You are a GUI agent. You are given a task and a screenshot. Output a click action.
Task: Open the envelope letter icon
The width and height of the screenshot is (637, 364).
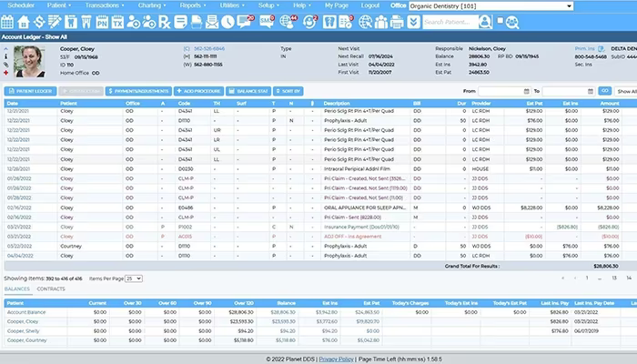click(212, 22)
